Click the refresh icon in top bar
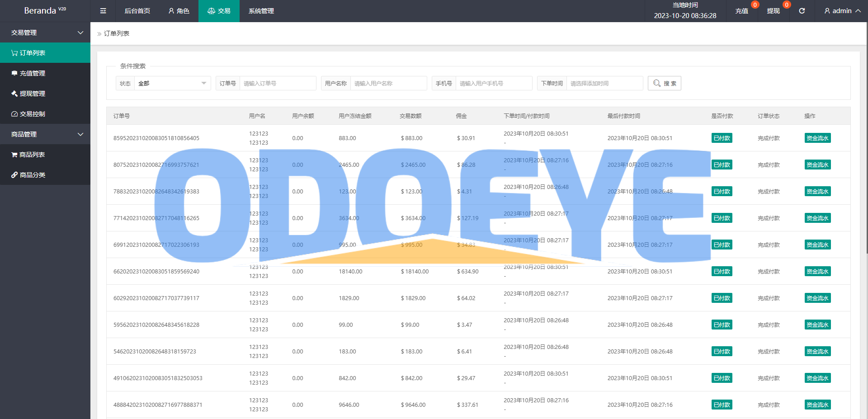 802,11
